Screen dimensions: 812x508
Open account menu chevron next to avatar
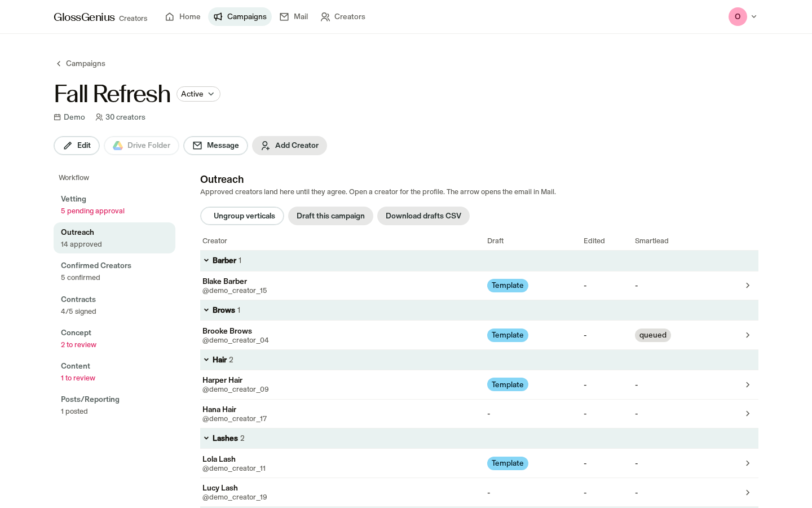coord(754,17)
